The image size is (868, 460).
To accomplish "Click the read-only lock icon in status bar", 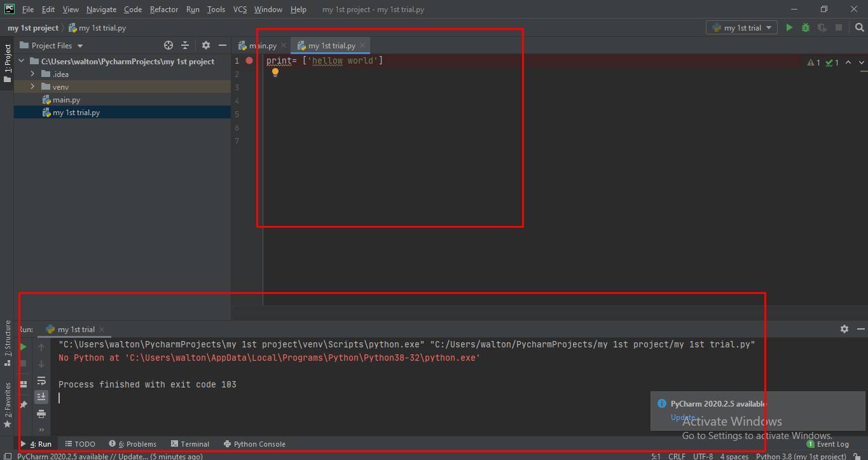I will tap(857, 456).
